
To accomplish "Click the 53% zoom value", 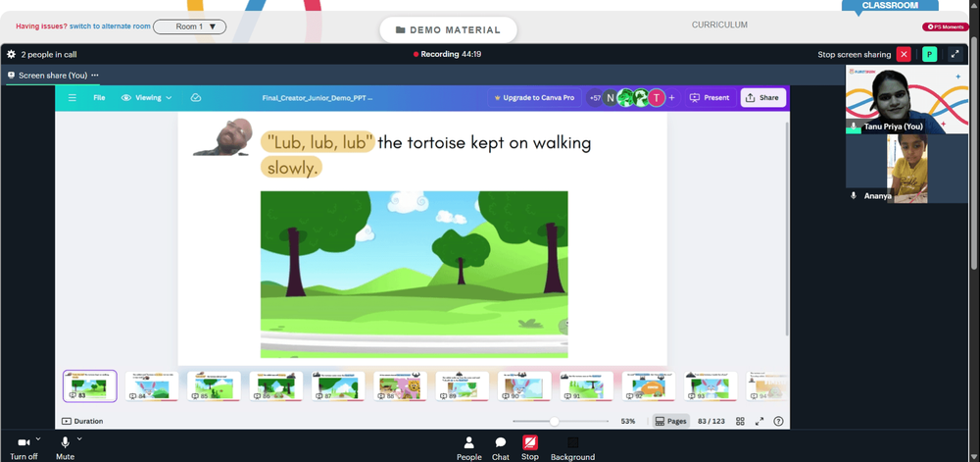I will pos(628,422).
